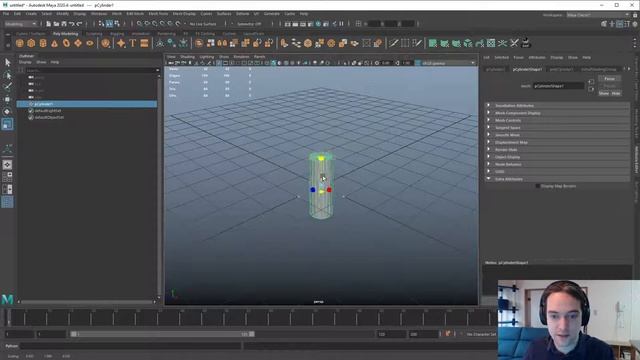The height and width of the screenshot is (360, 640).
Task: Click the mesh name field pCylinderShape1
Action: 558,86
